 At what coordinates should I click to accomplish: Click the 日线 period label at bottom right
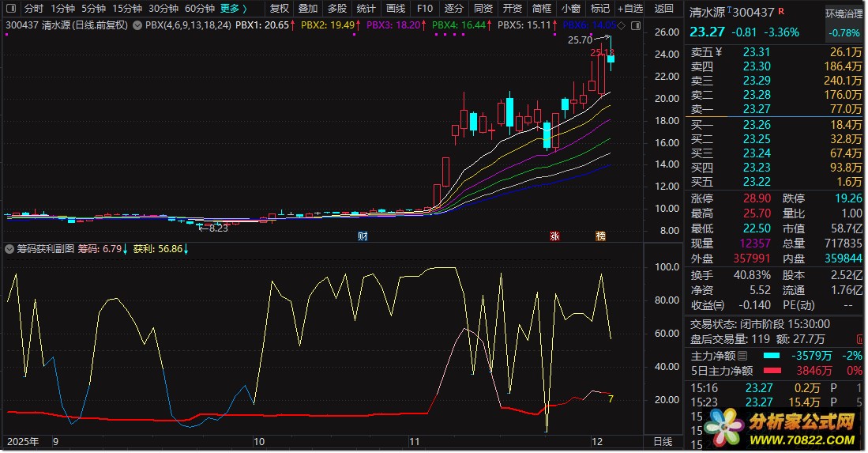(x=663, y=441)
